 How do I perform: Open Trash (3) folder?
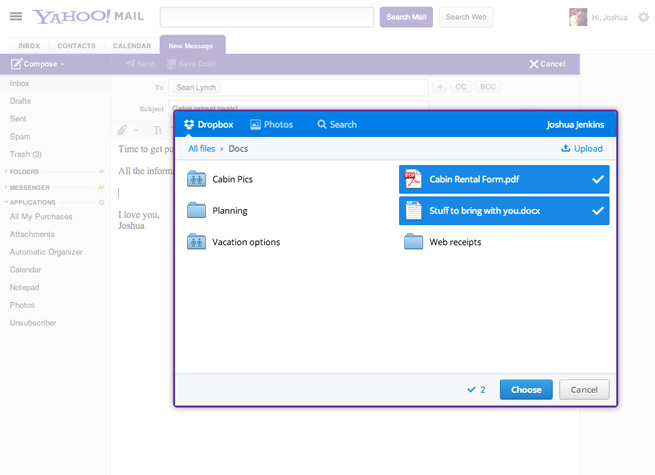pos(25,154)
